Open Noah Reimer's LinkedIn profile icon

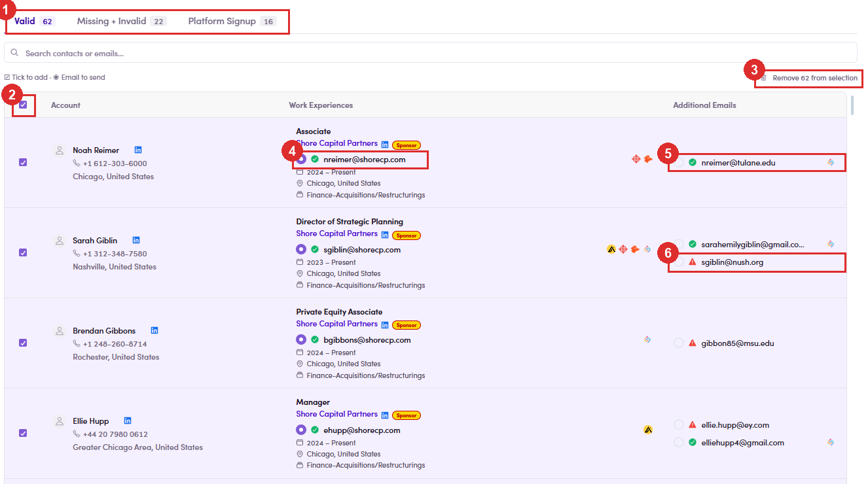pyautogui.click(x=138, y=150)
